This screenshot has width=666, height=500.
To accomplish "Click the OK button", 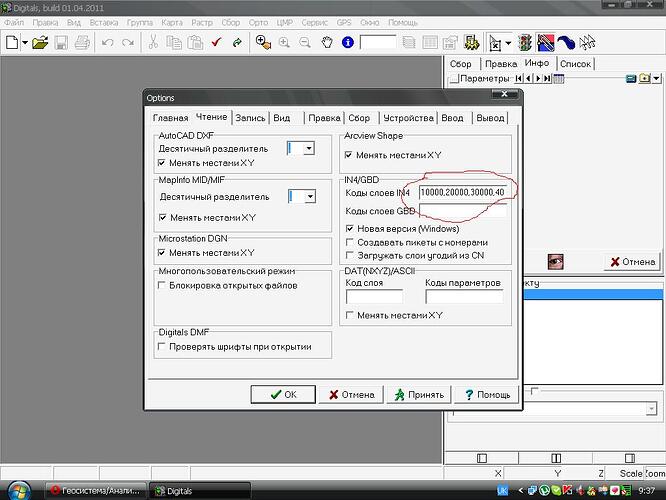I will pyautogui.click(x=283, y=394).
